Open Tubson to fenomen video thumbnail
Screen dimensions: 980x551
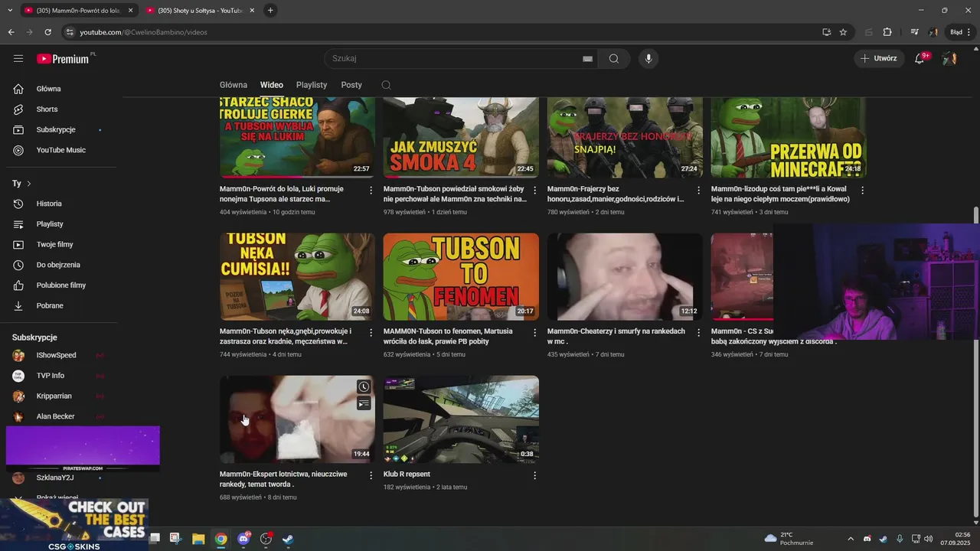tap(461, 277)
